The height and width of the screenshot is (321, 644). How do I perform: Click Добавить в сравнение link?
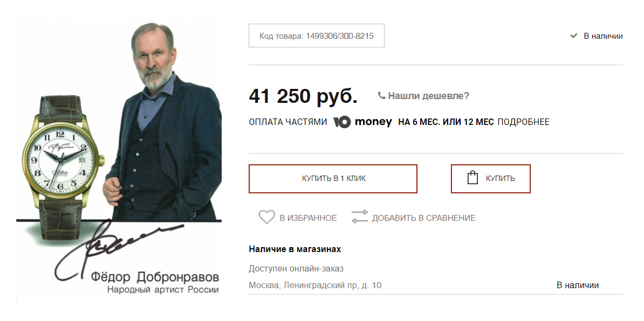pyautogui.click(x=424, y=218)
